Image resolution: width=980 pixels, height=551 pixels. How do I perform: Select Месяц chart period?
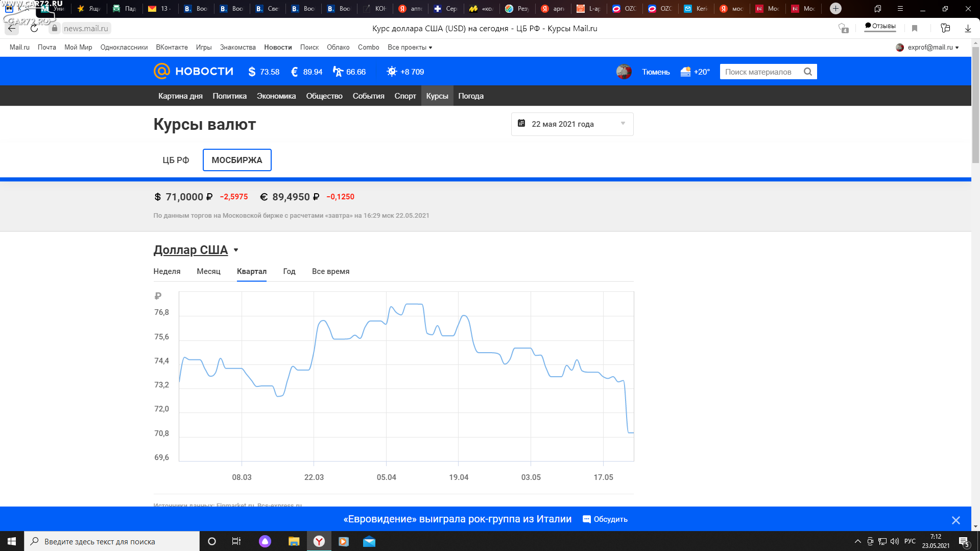click(x=208, y=271)
